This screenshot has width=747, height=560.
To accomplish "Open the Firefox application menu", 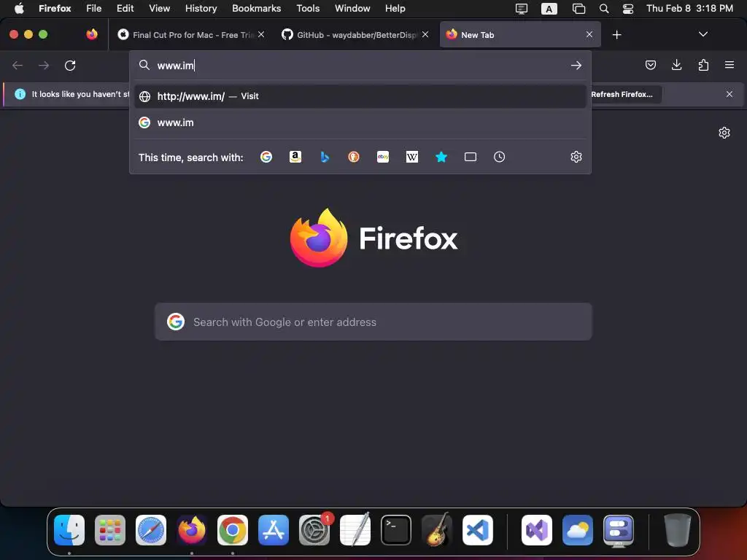I will [729, 65].
